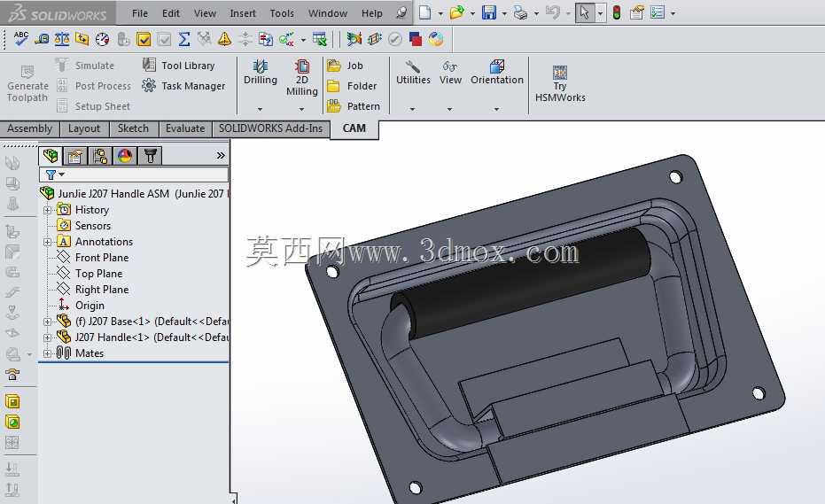Expand the J207 Handle<1> component node
825x504 pixels.
(x=47, y=337)
